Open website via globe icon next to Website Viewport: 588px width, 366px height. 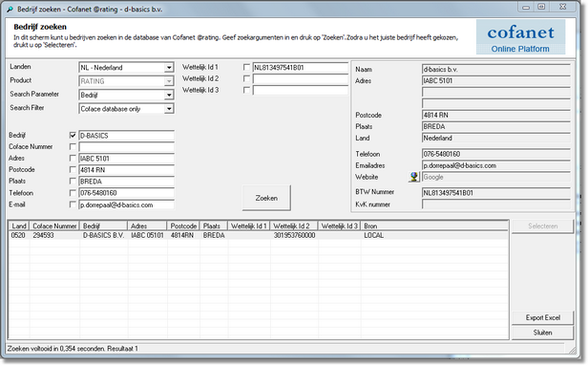[413, 177]
